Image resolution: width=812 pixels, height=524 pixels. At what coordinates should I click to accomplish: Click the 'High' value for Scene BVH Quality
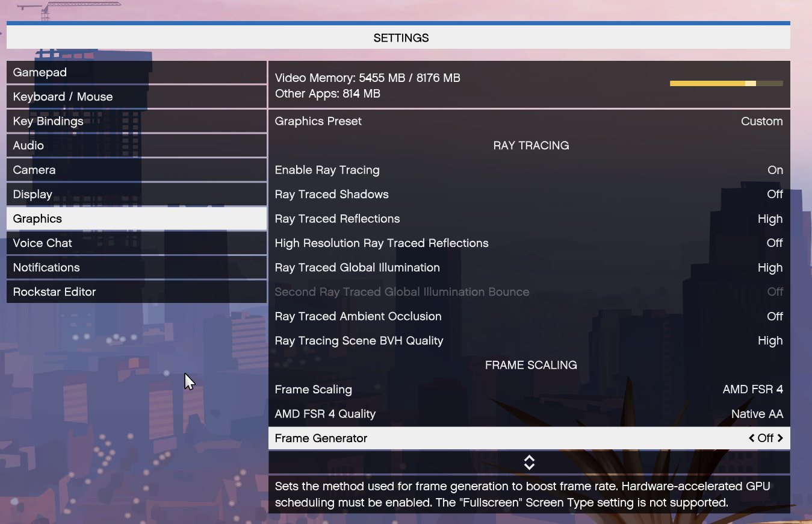pyautogui.click(x=770, y=340)
